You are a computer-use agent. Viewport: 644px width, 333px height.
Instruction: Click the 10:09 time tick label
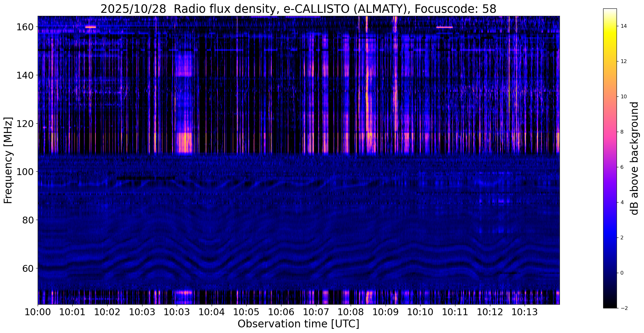pos(386,312)
